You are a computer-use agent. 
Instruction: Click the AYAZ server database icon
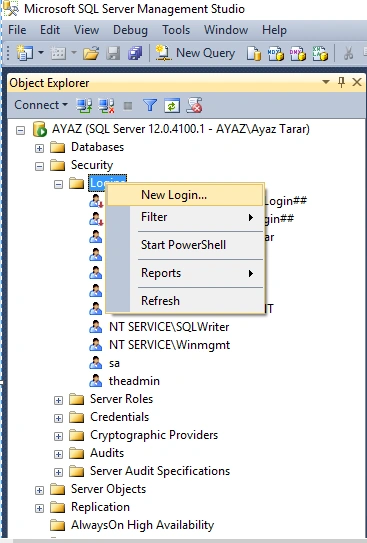pyautogui.click(x=39, y=130)
